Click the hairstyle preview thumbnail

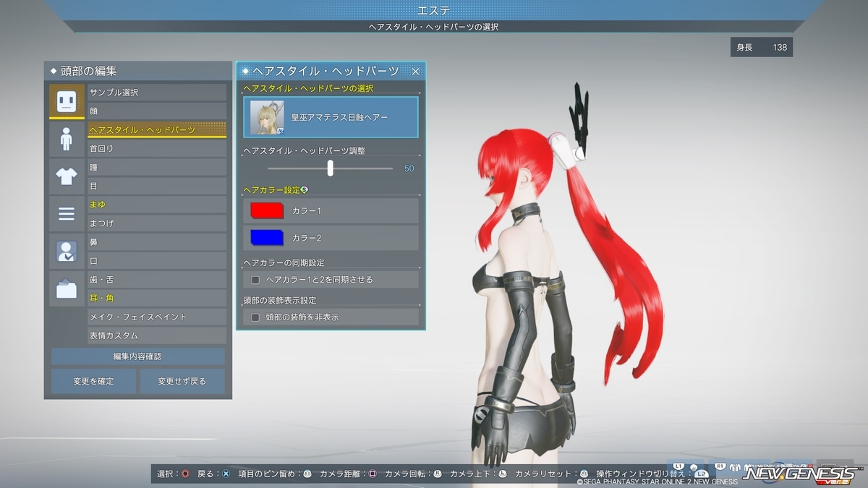(267, 117)
